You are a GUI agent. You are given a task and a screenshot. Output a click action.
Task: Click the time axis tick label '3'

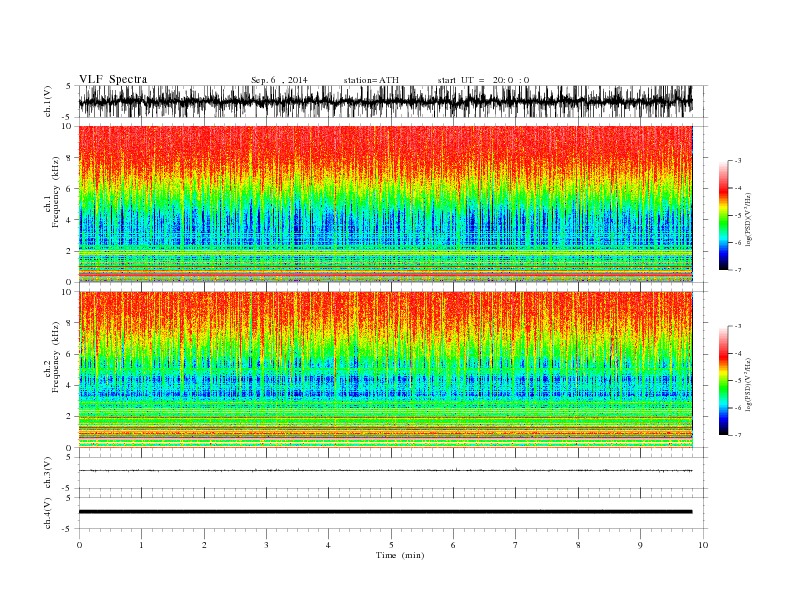[266, 545]
